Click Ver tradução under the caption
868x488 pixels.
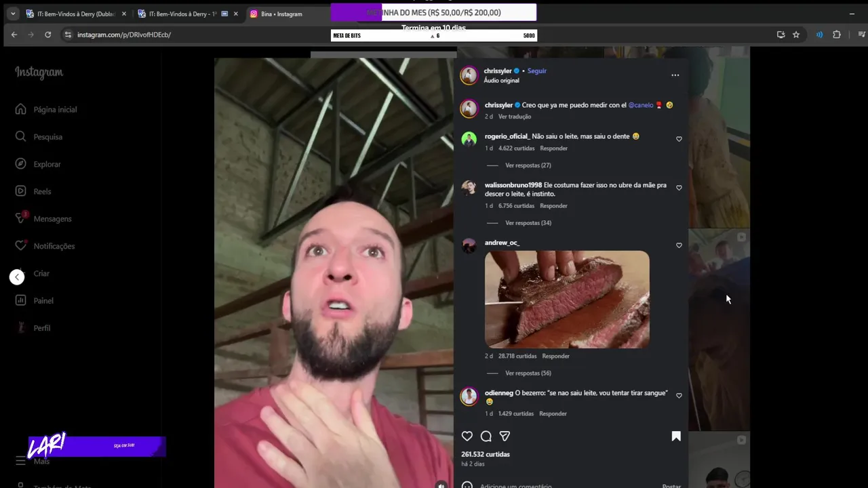coord(515,117)
